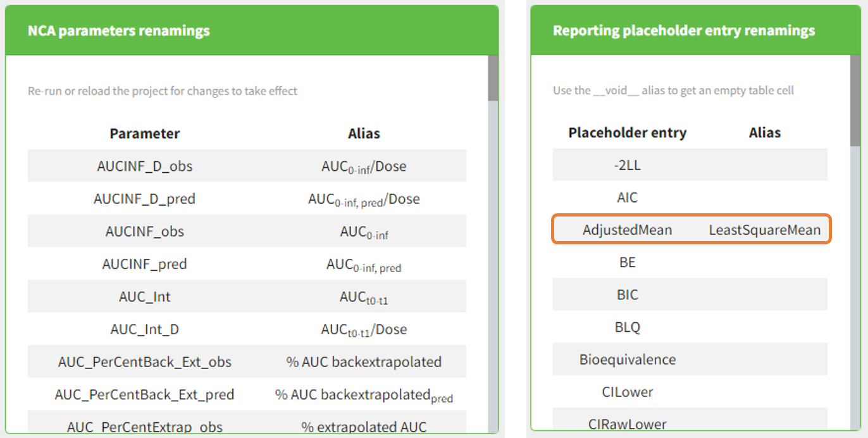
Task: Select the AUCINF_D_obs parameter row
Action: coord(144,166)
